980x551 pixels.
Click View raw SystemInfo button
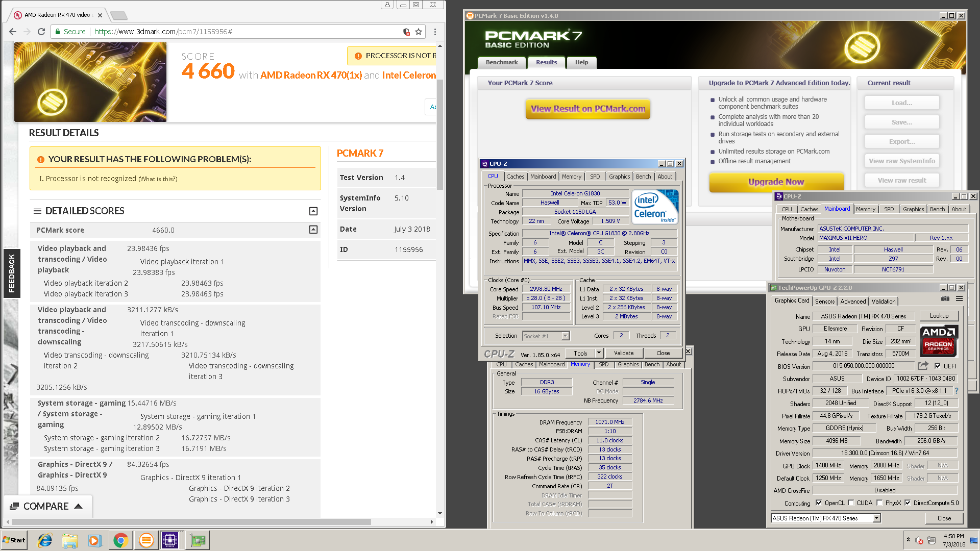(x=902, y=161)
